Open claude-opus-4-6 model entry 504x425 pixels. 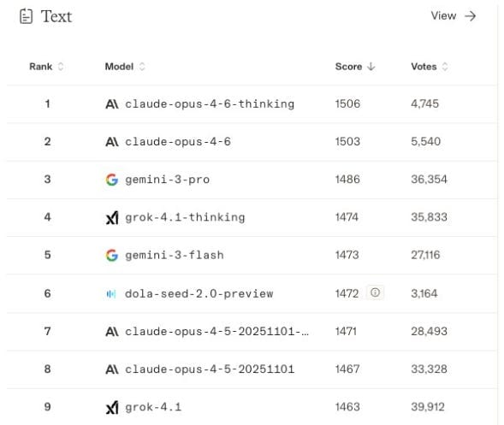[x=178, y=142]
